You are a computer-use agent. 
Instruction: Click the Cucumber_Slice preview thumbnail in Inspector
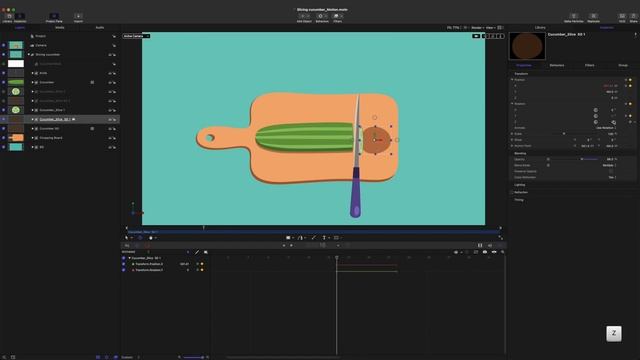[527, 46]
